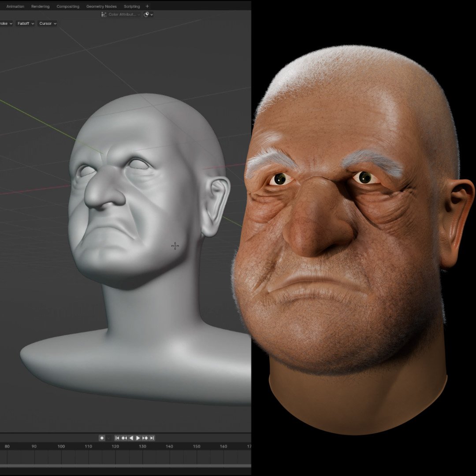The width and height of the screenshot is (476, 476).
Task: Open the Stroke settings dropdown
Action: coord(6,23)
